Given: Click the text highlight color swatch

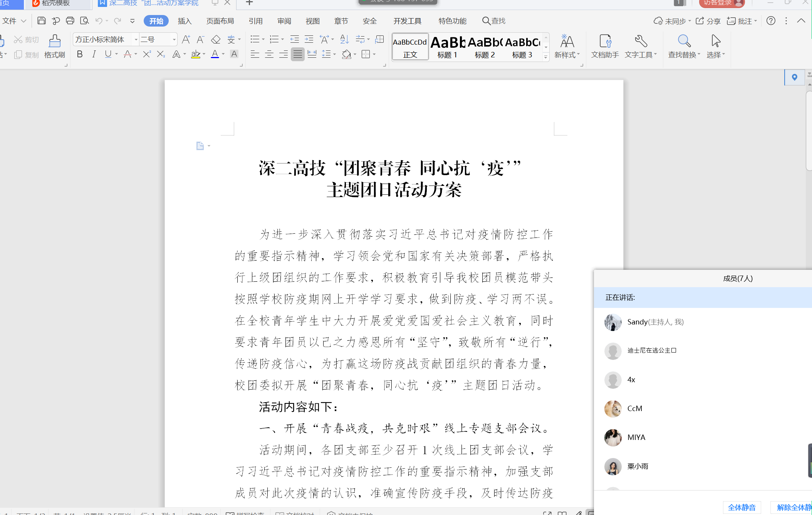Looking at the screenshot, I should point(196,54).
